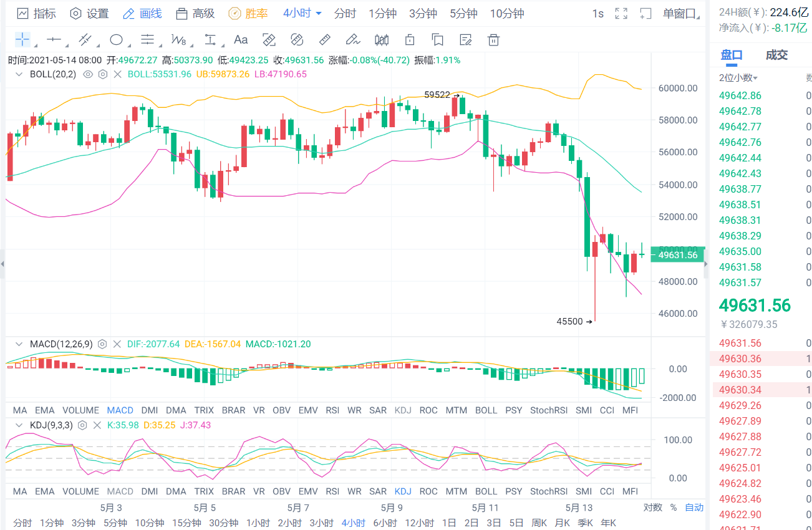Toggle 对数 logarithmic scale

(x=652, y=508)
